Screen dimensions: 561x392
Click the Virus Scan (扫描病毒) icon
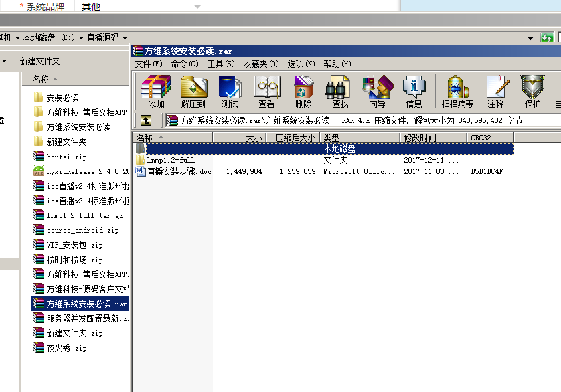(458, 91)
